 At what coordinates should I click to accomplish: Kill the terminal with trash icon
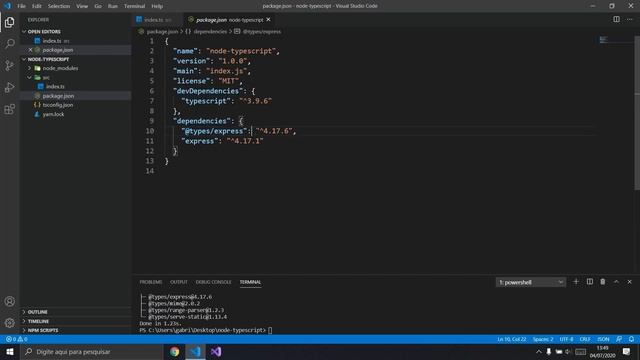(x=603, y=282)
